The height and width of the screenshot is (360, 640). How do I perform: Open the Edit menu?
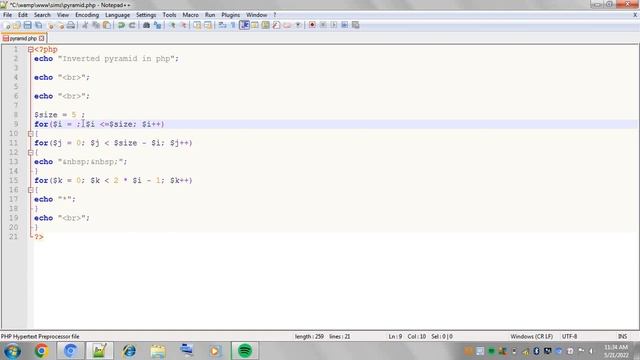23,15
